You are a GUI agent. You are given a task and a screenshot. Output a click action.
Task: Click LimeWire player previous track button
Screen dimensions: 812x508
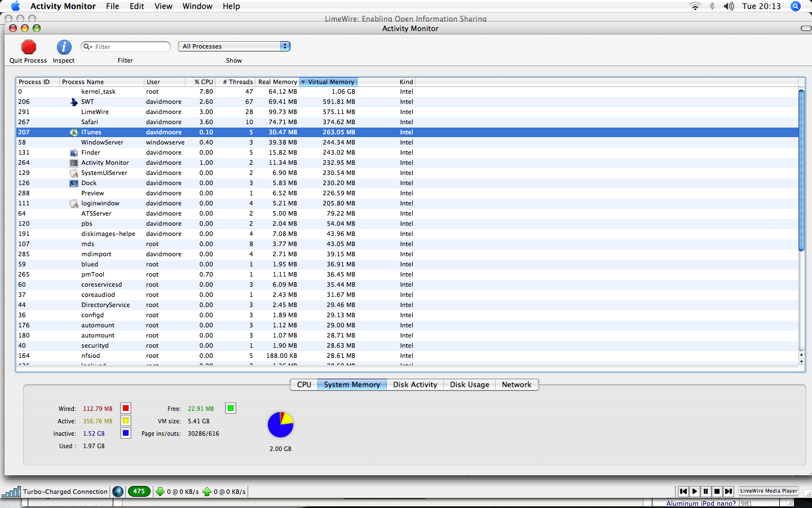683,492
